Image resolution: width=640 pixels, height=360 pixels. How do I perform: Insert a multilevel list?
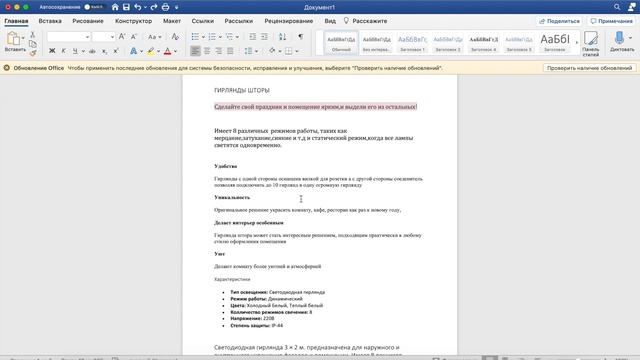pos(229,37)
